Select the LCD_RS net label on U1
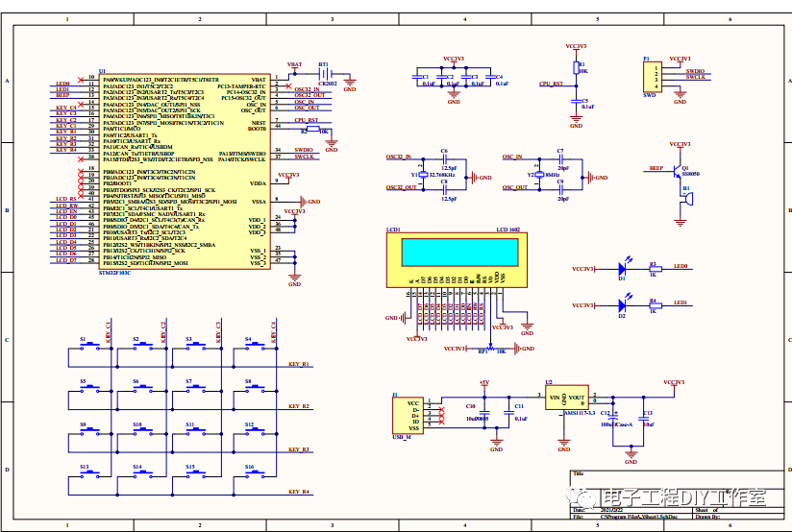The image size is (792, 532). coord(66,200)
